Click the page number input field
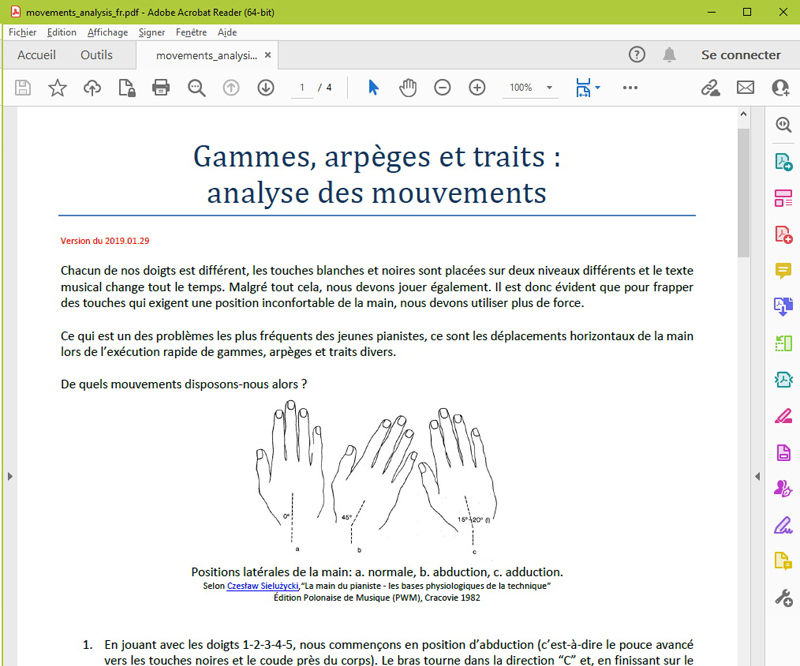The image size is (800, 666). [302, 88]
